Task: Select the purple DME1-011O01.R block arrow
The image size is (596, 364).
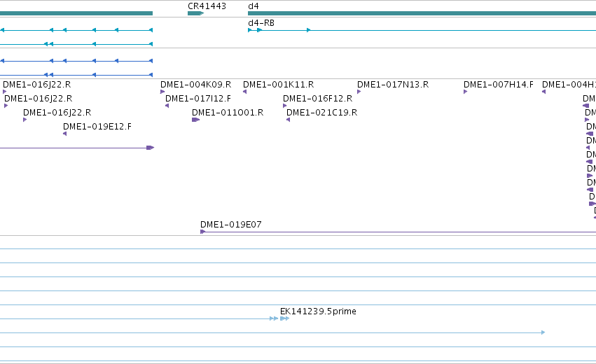Action: (x=196, y=120)
